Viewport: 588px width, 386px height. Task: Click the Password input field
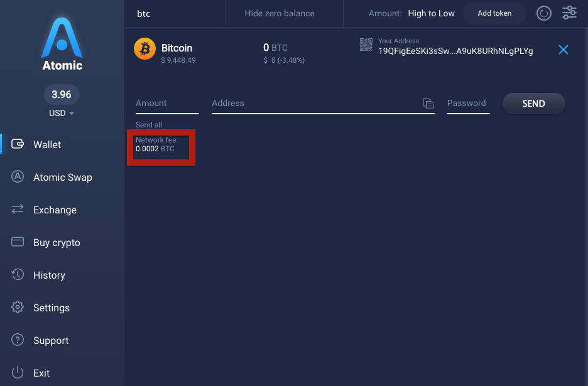pyautogui.click(x=469, y=104)
